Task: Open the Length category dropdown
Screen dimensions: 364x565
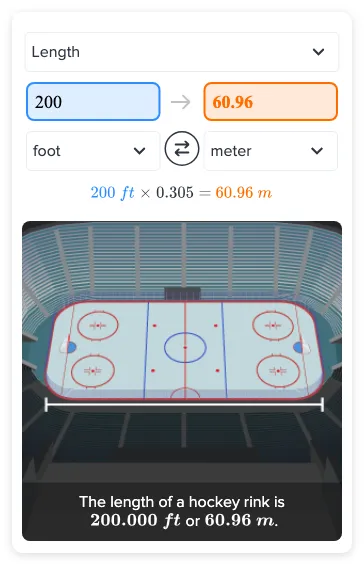Action: click(x=182, y=52)
